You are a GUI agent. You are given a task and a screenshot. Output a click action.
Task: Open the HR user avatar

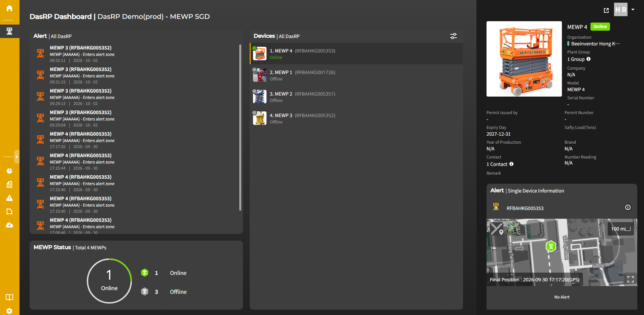pyautogui.click(x=621, y=9)
